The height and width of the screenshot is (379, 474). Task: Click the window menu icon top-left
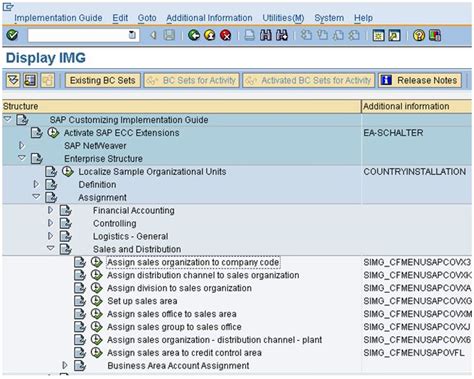(x=8, y=7)
